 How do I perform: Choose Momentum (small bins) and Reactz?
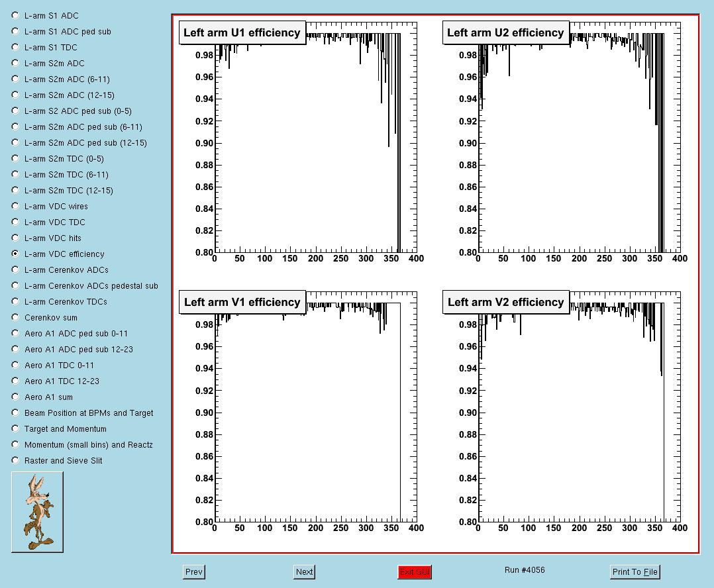point(15,444)
